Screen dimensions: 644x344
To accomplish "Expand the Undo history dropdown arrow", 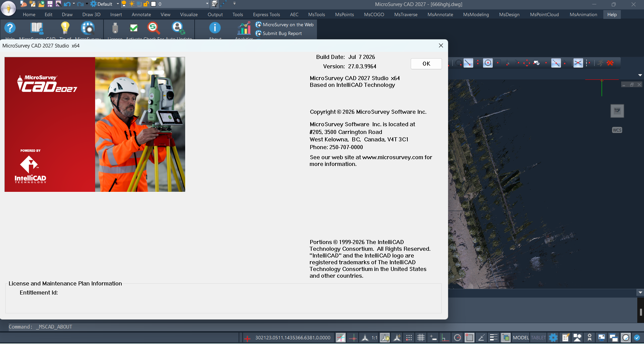I will pyautogui.click(x=74, y=4).
